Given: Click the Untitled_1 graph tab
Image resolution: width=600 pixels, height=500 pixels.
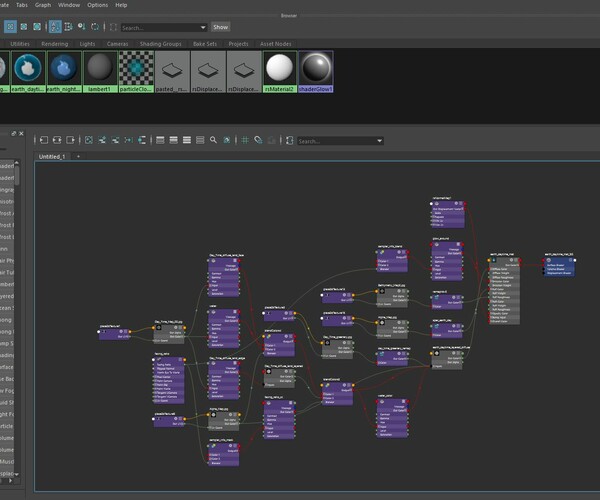Looking at the screenshot, I should (51, 157).
